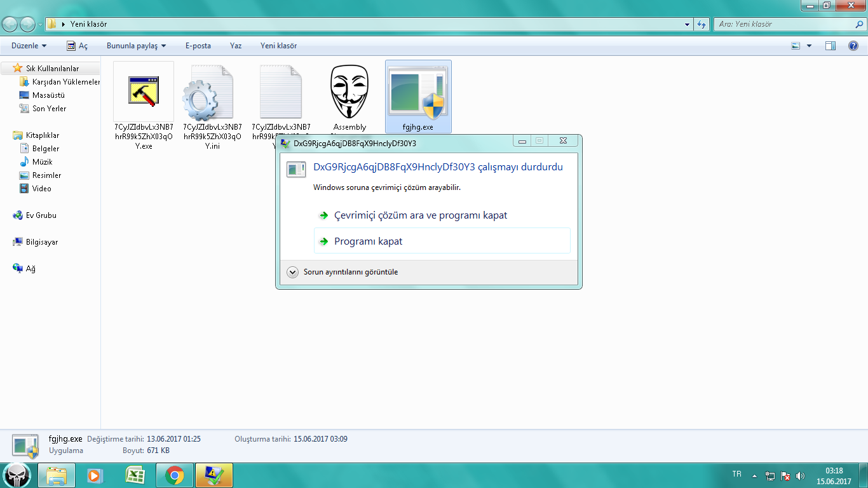Click the Forward navigation arrow

pos(28,24)
